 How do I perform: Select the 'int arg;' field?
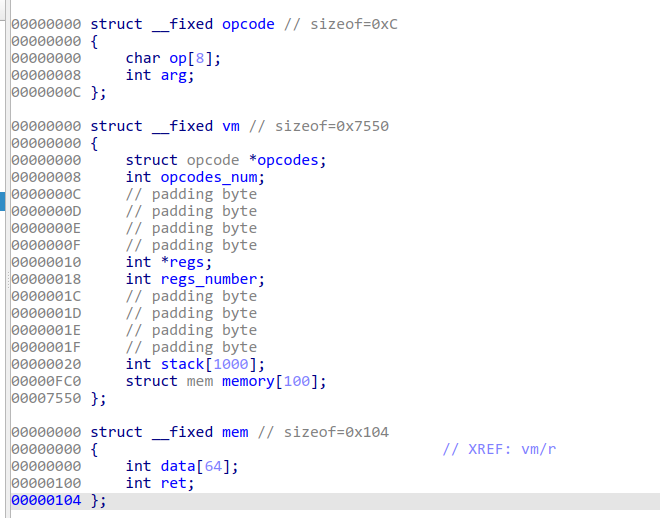pos(159,75)
